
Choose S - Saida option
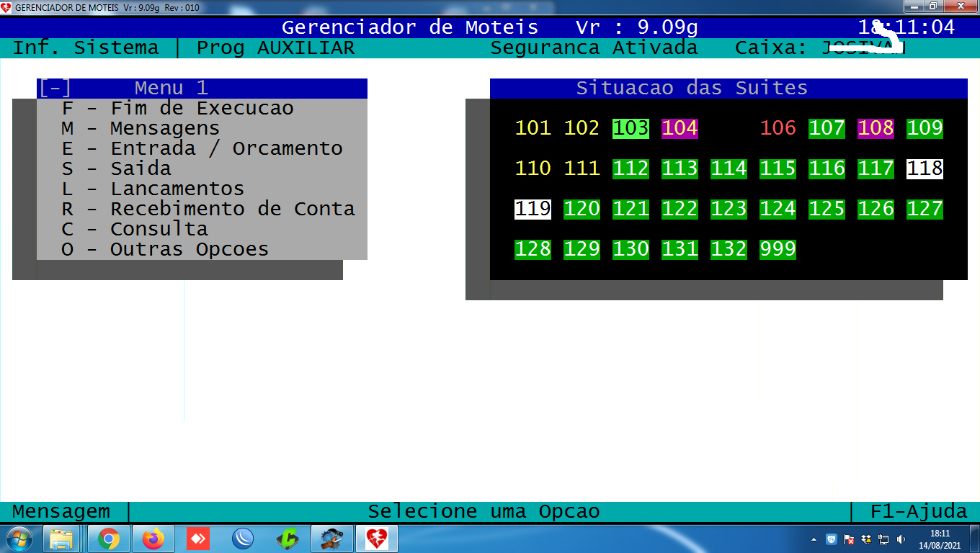[202, 168]
